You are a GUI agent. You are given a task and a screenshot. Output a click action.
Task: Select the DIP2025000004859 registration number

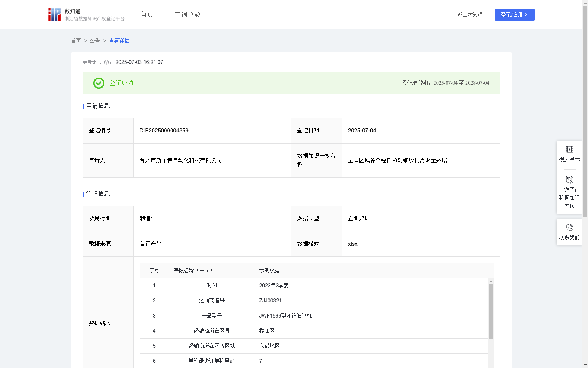pos(163,130)
